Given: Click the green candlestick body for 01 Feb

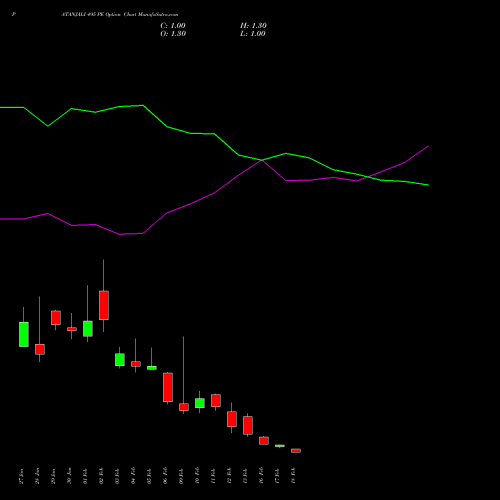Looking at the screenshot, I should click(x=88, y=329).
